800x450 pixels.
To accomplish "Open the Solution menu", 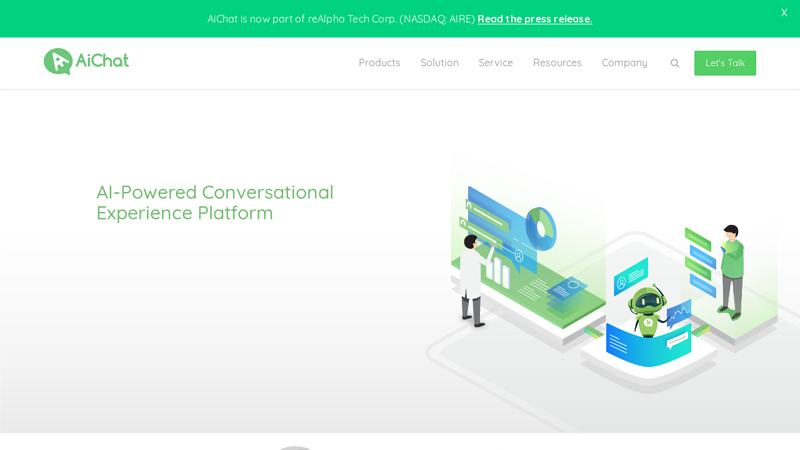I will tap(439, 63).
